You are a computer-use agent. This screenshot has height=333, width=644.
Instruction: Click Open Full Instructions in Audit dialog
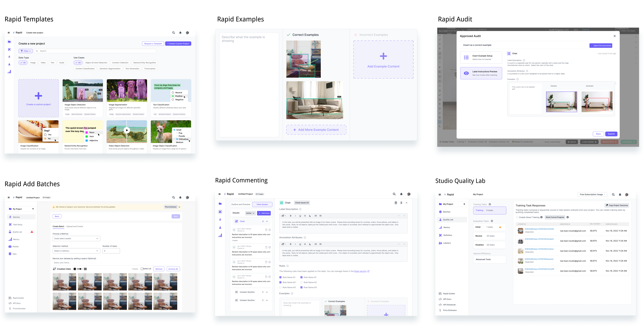click(601, 46)
